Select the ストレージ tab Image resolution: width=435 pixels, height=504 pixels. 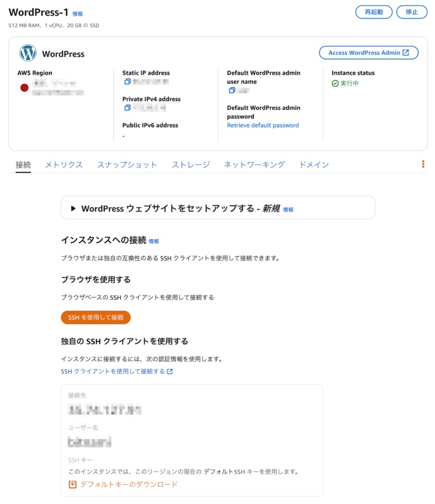point(191,165)
